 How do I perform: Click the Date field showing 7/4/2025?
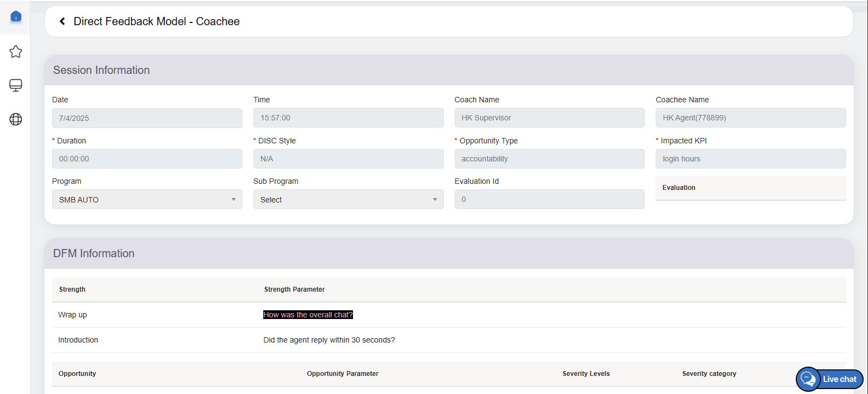pyautogui.click(x=147, y=118)
